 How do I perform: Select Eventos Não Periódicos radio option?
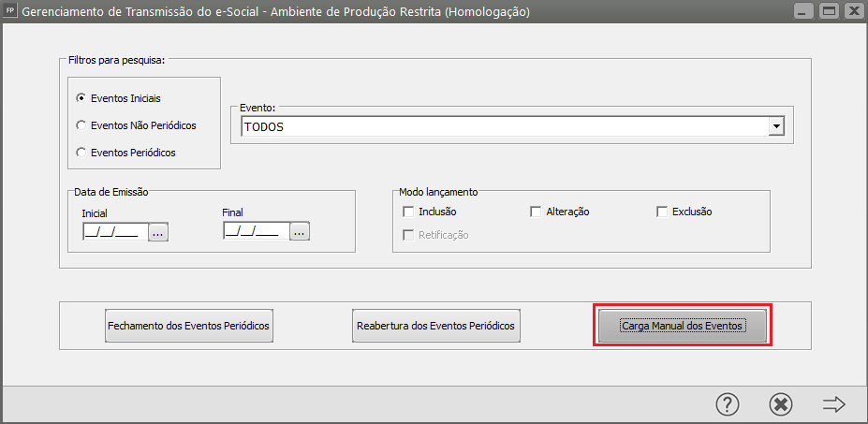pyautogui.click(x=81, y=124)
